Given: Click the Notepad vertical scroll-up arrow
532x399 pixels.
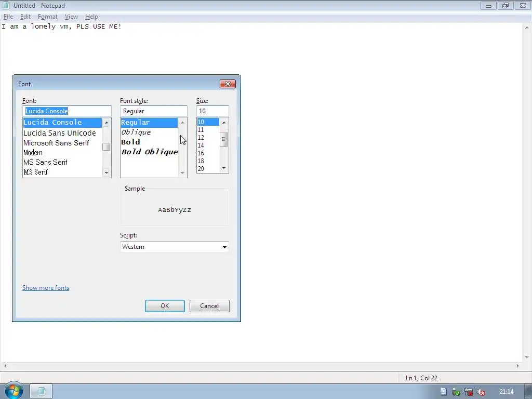Looking at the screenshot, I should pos(527,27).
